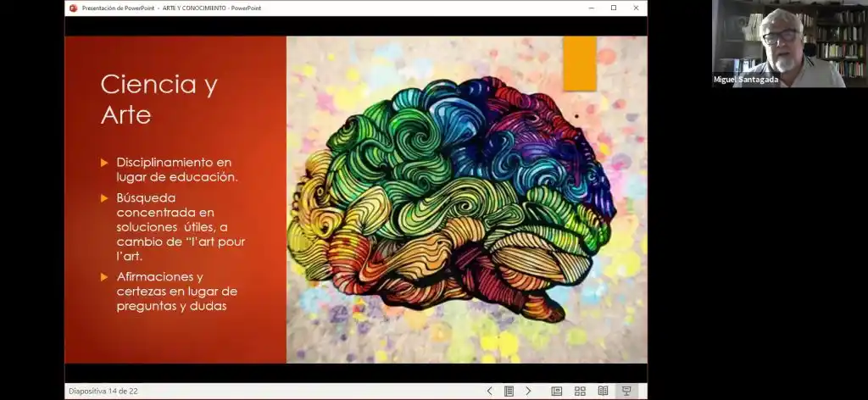Open the slide list menu icon
This screenshot has width=868, height=400.
point(509,391)
